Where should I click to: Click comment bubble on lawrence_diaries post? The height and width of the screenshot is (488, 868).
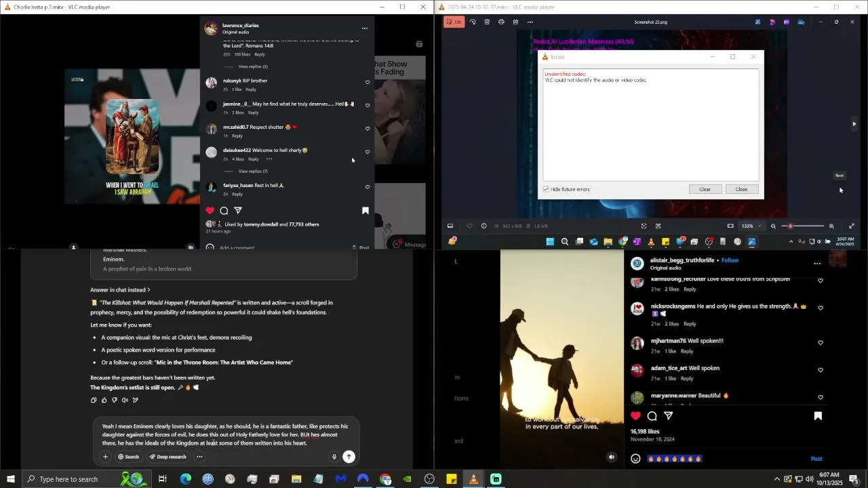[x=224, y=211]
